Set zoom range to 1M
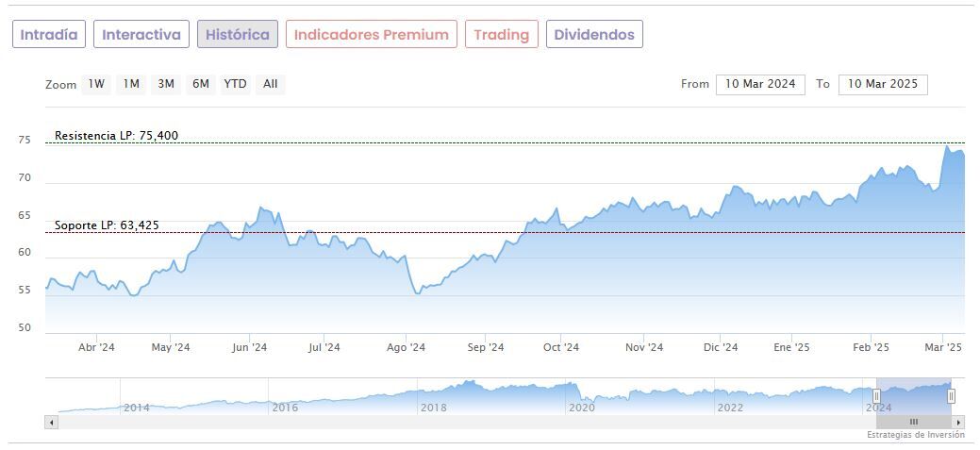Viewport: 980px width, 450px height. point(131,84)
